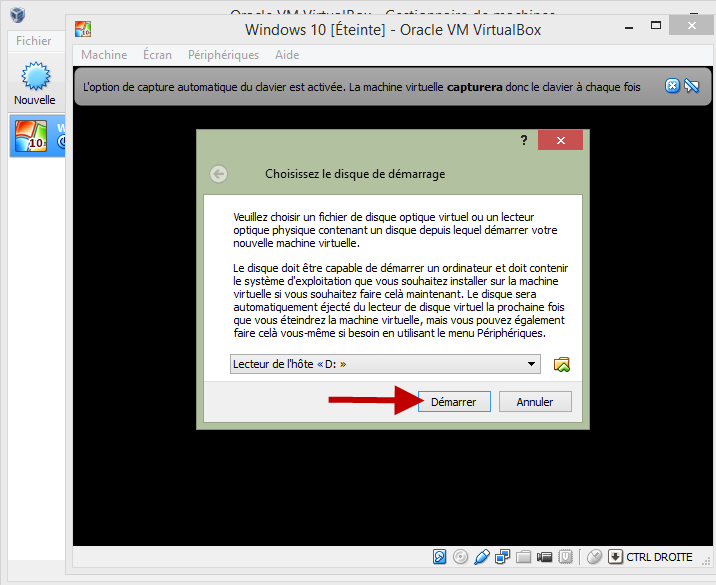716x585 pixels.
Task: Click the mouse integration status icon
Action: (594, 557)
